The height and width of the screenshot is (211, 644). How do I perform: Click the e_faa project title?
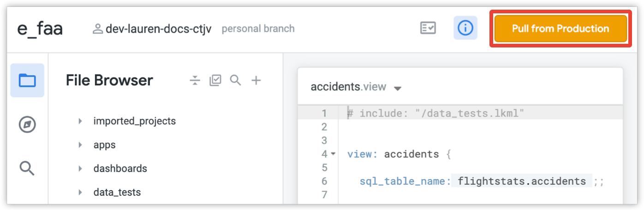40,29
